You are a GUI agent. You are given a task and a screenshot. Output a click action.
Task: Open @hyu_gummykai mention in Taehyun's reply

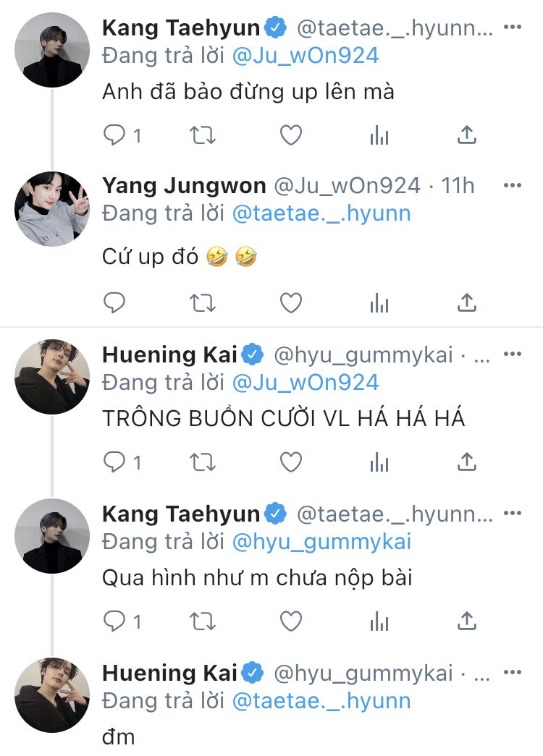pyautogui.click(x=321, y=541)
